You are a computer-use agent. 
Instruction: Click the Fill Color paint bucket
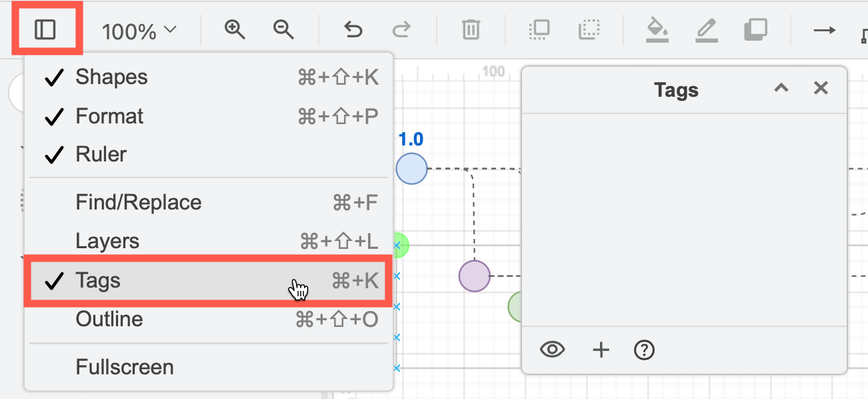click(657, 29)
